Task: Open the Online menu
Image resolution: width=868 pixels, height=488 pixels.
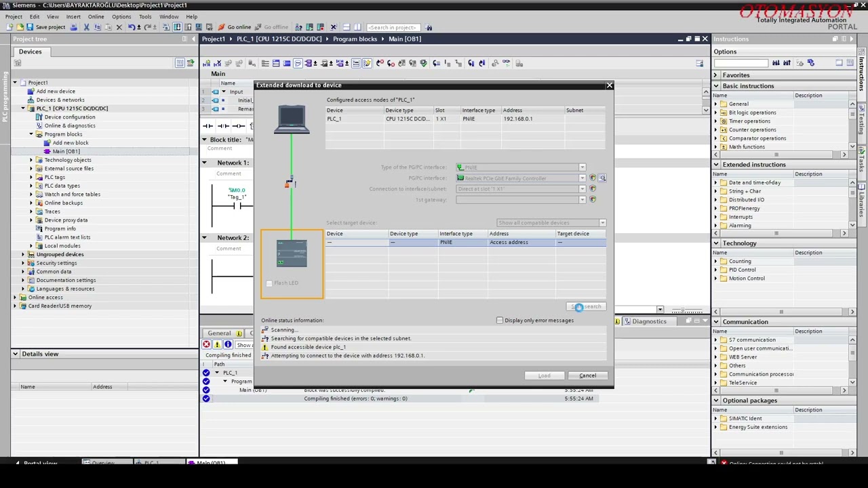Action: click(96, 16)
